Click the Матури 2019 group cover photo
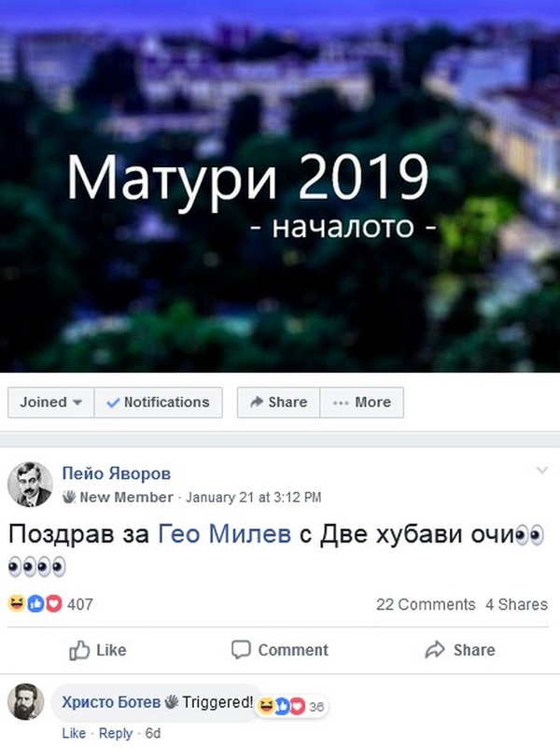The height and width of the screenshot is (748, 560). click(280, 186)
